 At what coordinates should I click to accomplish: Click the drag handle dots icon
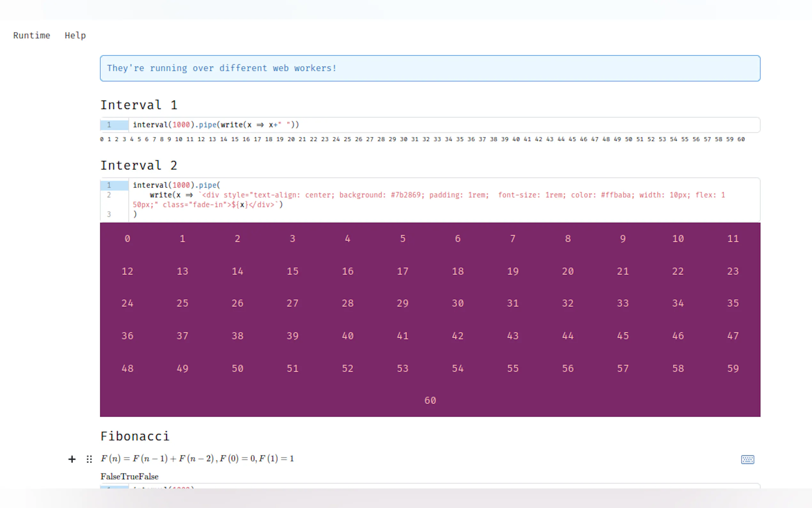89,459
